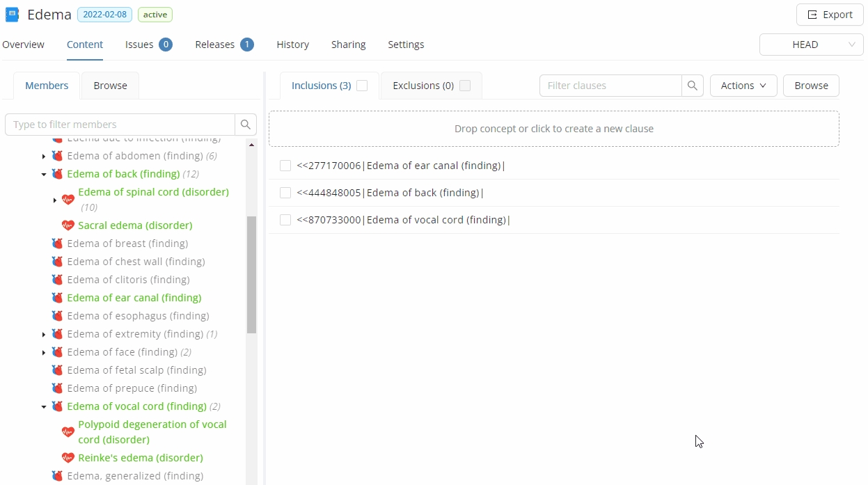Check the Edema of ear canal clause checkbox

(x=285, y=166)
